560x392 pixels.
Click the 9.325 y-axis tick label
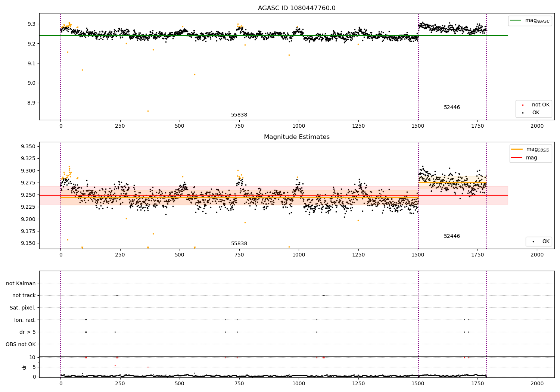[x=28, y=159]
